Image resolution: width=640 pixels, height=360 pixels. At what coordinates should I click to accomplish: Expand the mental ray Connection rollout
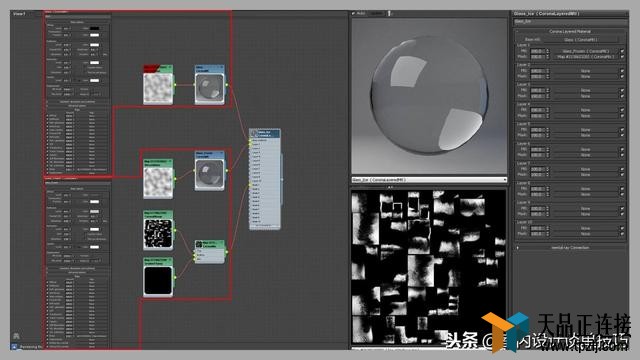pyautogui.click(x=570, y=248)
